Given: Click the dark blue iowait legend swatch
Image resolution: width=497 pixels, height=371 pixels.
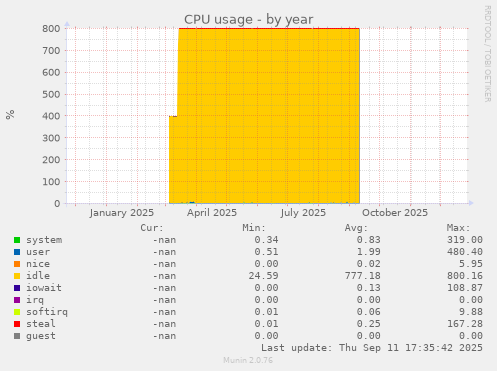Looking at the screenshot, I should click(x=17, y=288).
